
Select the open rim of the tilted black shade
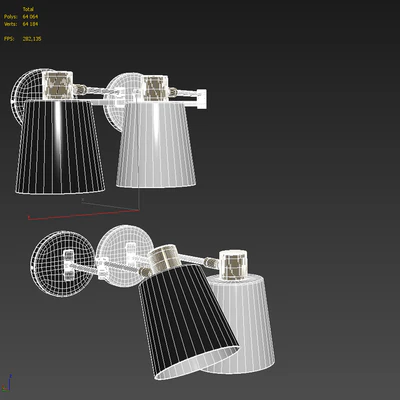pos(197,363)
